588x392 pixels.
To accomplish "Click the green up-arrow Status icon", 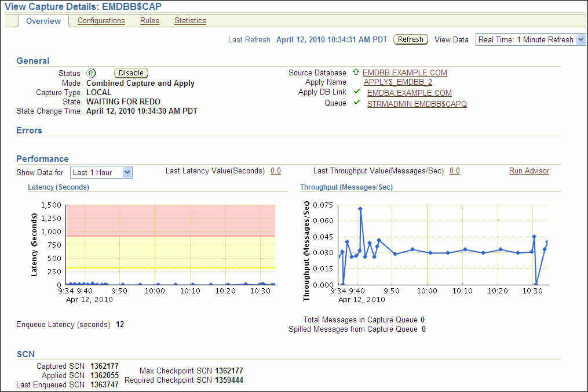I will [x=91, y=73].
